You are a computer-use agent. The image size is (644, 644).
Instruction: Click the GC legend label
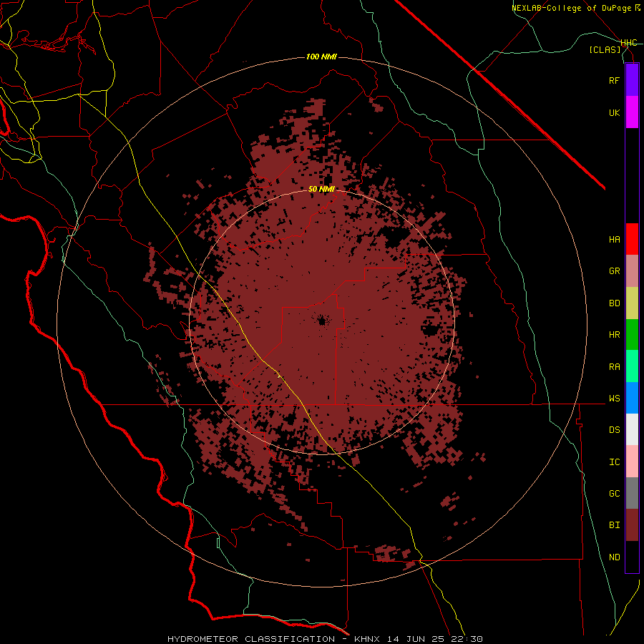coord(614,494)
